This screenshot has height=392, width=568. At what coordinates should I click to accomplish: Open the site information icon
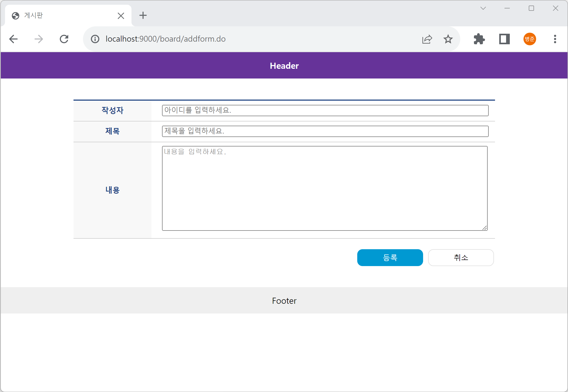tap(95, 39)
